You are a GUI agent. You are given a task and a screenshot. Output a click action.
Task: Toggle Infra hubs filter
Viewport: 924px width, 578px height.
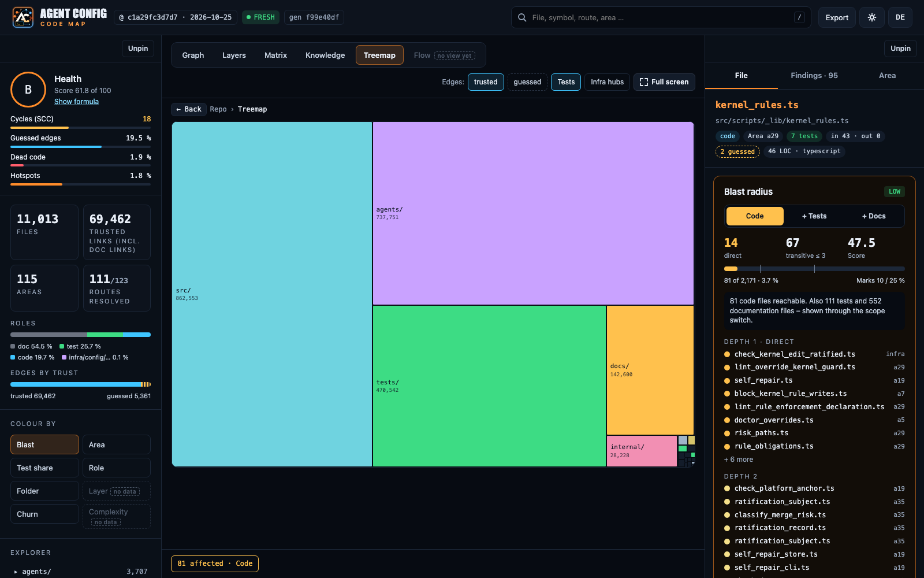[x=607, y=82]
